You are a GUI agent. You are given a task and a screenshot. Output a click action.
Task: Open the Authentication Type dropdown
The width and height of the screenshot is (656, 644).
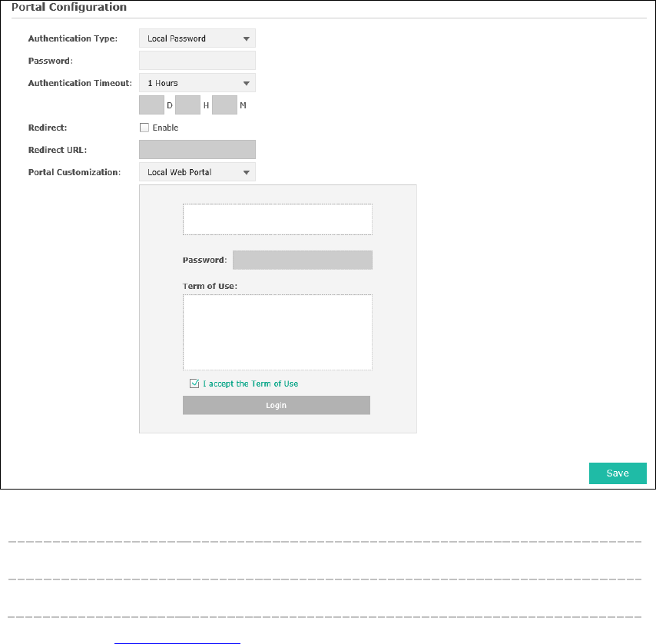pos(197,38)
